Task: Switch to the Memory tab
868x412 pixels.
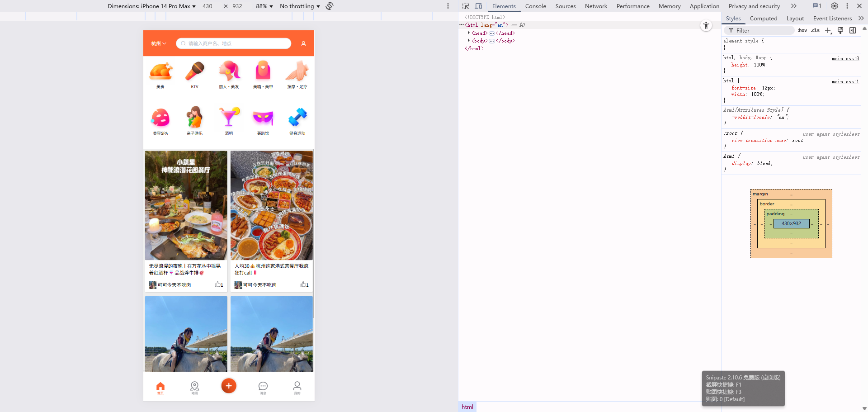Action: coord(670,6)
